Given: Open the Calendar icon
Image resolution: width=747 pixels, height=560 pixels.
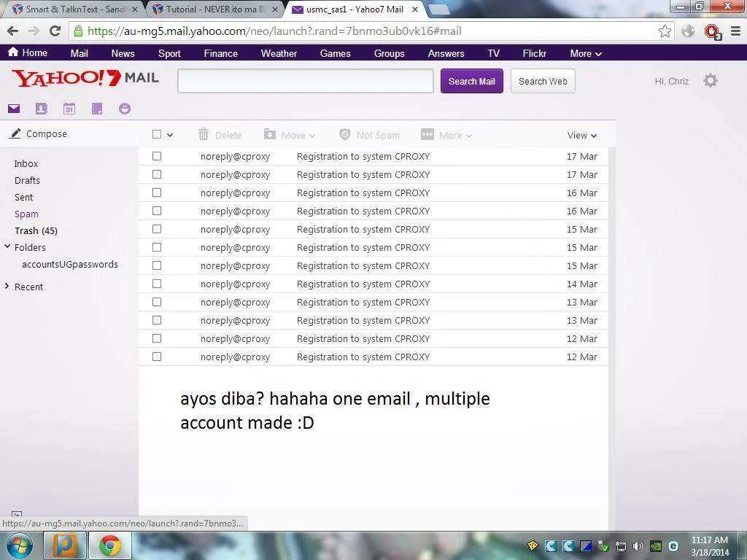Looking at the screenshot, I should click(69, 109).
